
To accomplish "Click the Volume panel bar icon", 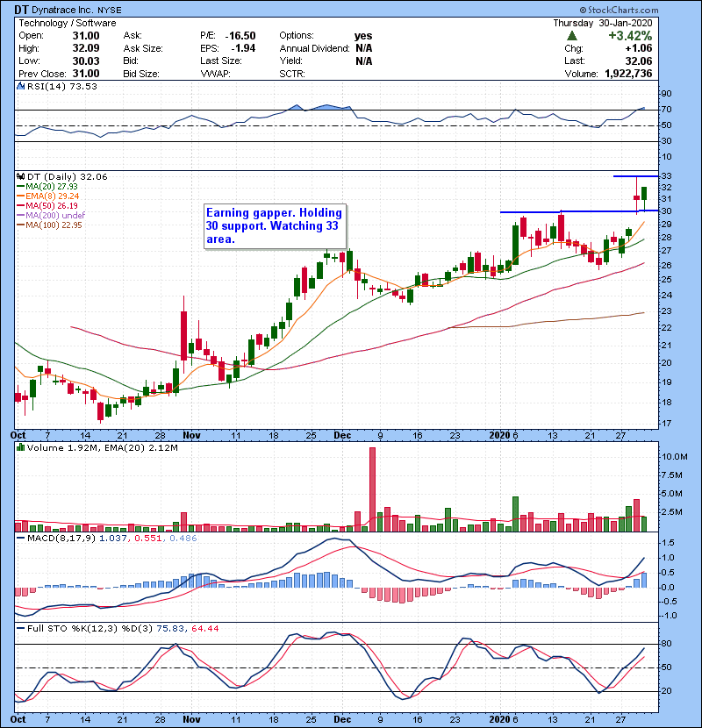I will [20, 448].
